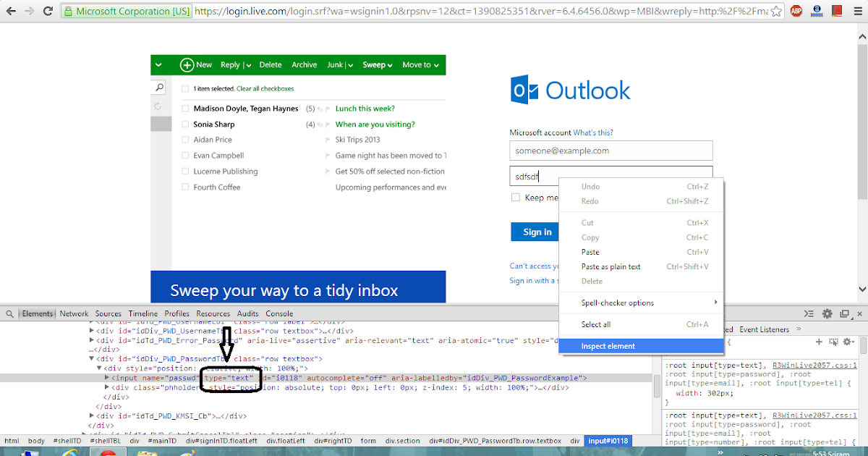This screenshot has height=456, width=868.
Task: Open the Audits tab
Action: pyautogui.click(x=248, y=314)
